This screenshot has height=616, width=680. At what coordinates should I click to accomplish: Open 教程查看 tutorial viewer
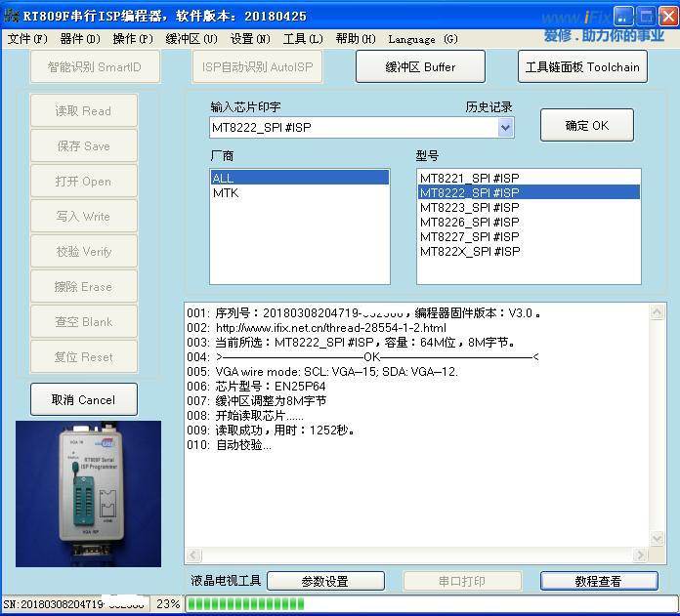point(599,581)
